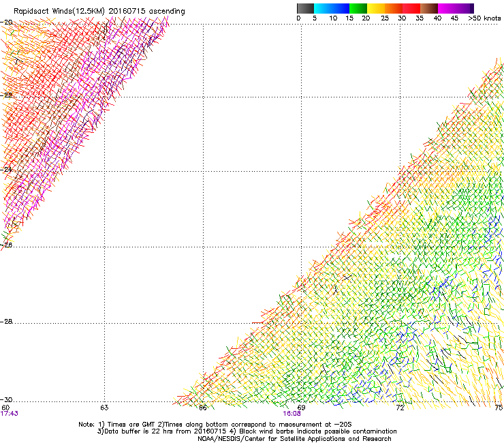Click the '66' longitude axis label
This screenshot has width=504, height=443.
pos(203,408)
